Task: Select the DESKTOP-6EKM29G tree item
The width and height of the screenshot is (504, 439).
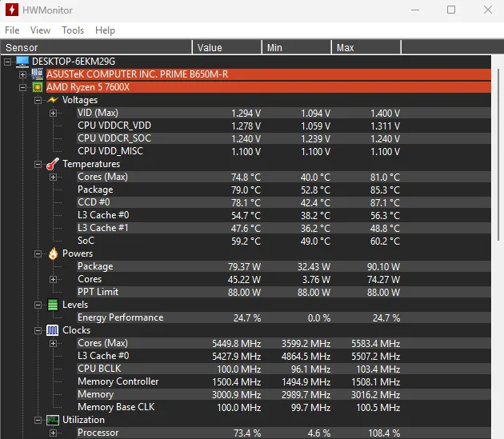Action: [x=74, y=62]
